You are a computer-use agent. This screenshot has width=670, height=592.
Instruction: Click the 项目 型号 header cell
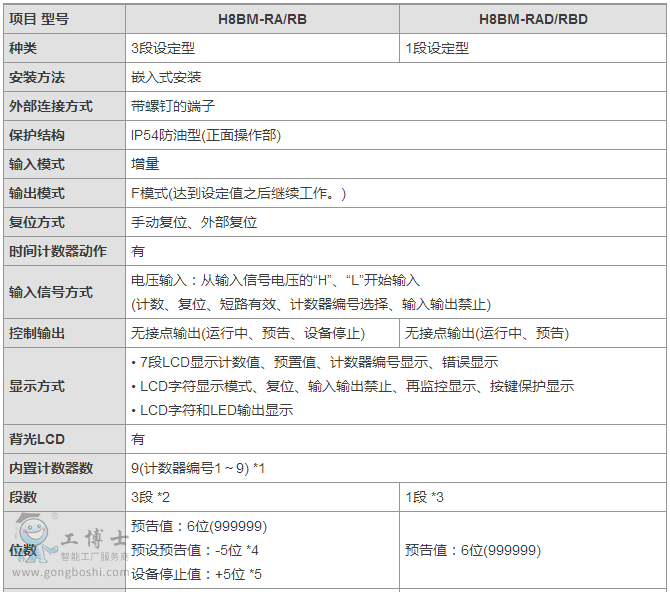click(40, 19)
